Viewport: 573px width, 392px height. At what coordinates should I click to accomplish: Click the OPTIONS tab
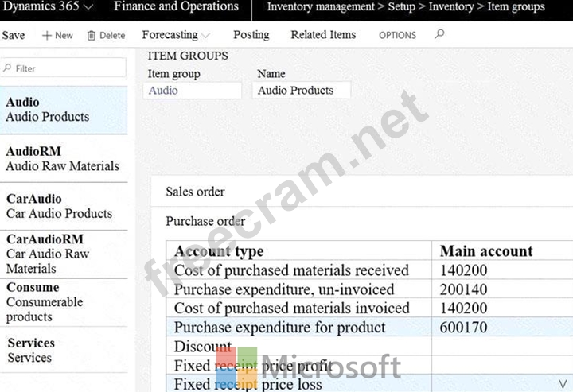pos(397,36)
